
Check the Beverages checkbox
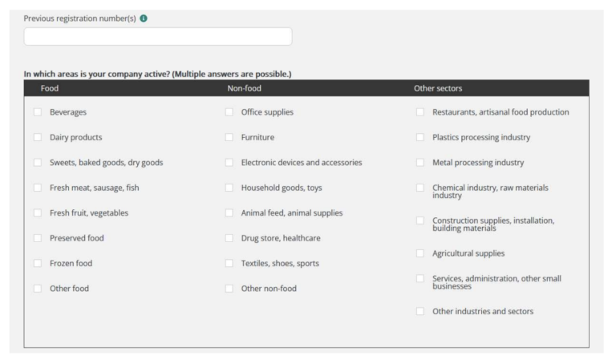point(38,112)
